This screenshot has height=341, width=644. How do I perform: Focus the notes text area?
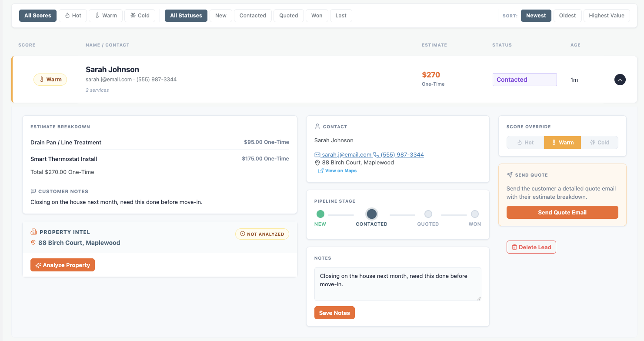pyautogui.click(x=398, y=284)
